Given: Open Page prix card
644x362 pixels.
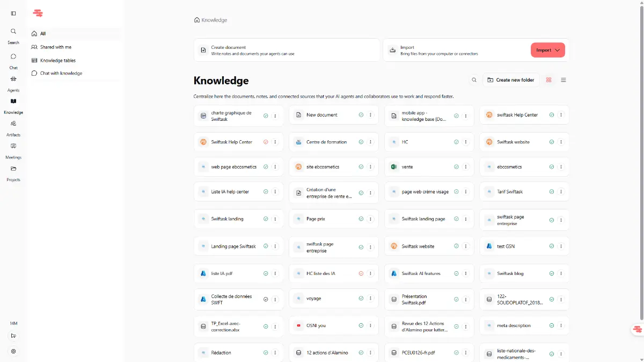Looking at the screenshot, I should pos(334,219).
